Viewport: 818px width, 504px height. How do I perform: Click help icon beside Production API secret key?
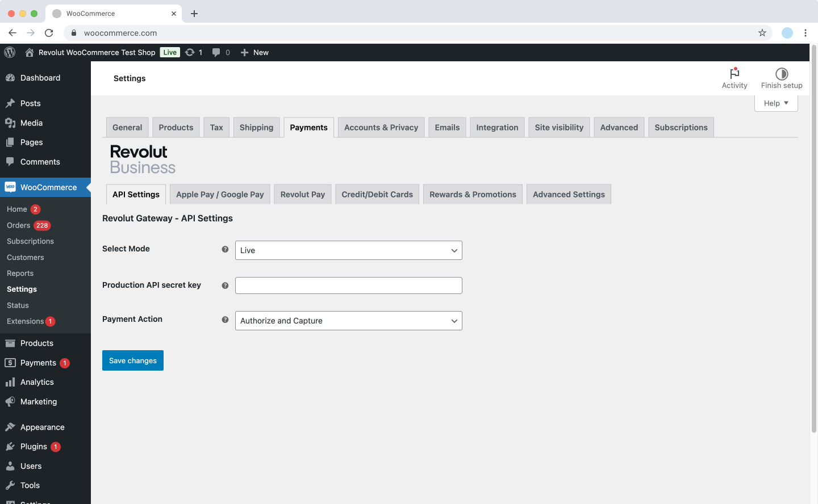pyautogui.click(x=225, y=285)
